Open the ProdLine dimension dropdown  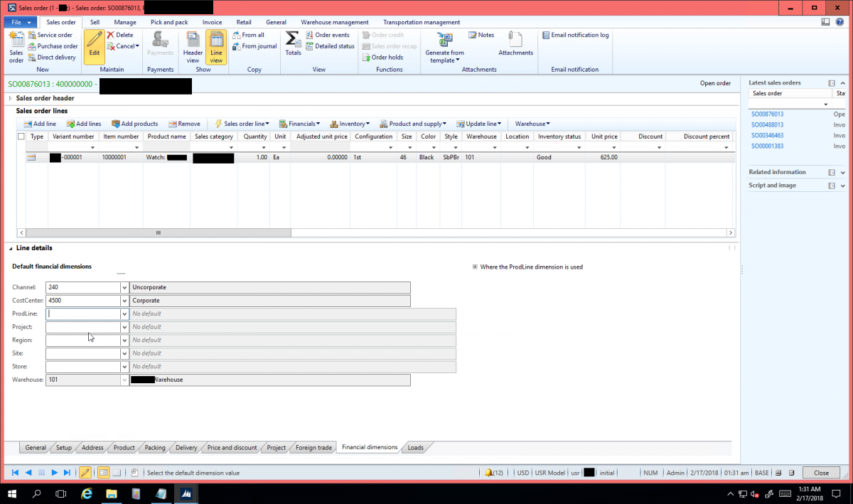coord(124,314)
